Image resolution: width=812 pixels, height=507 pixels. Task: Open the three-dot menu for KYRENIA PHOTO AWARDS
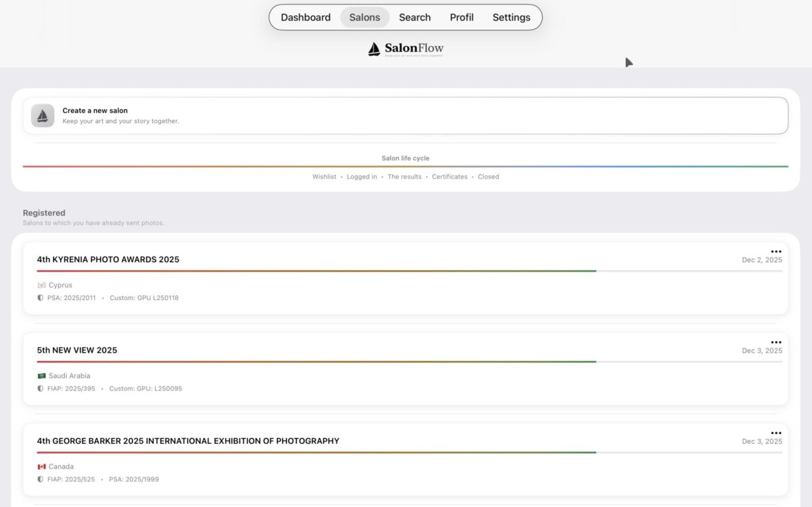[775, 252]
